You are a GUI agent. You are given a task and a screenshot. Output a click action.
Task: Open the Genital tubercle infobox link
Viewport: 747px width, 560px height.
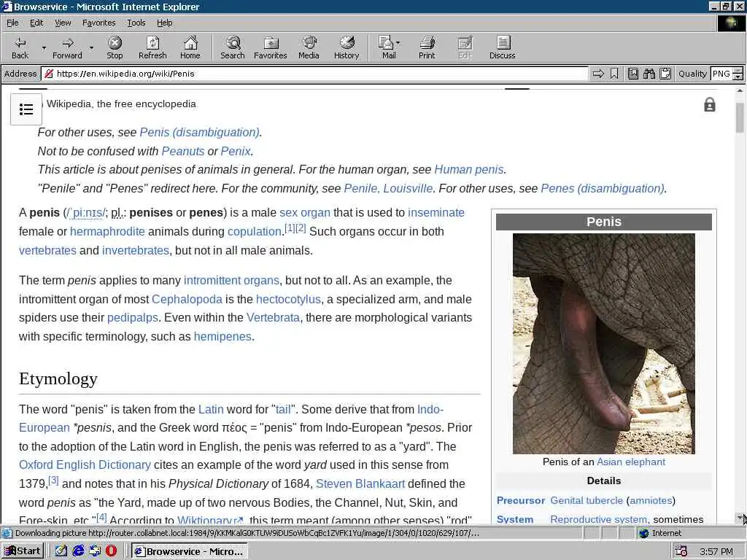click(587, 500)
